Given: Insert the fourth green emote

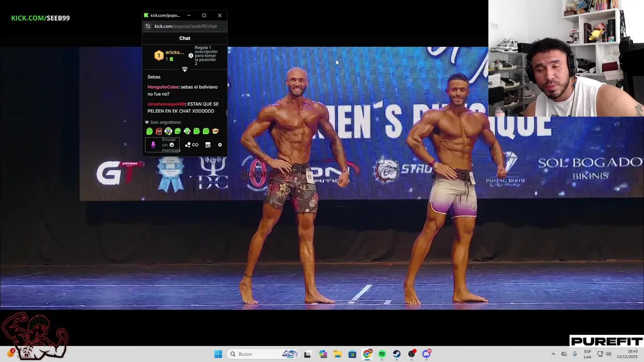Looking at the screenshot, I should 178,131.
